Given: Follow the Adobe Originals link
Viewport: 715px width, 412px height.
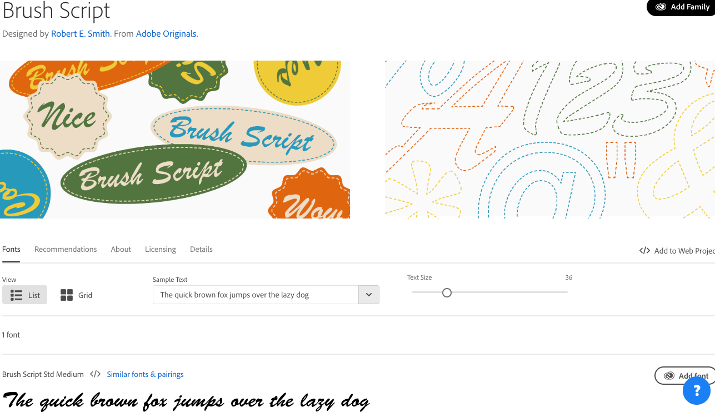Looking at the screenshot, I should coord(166,34).
